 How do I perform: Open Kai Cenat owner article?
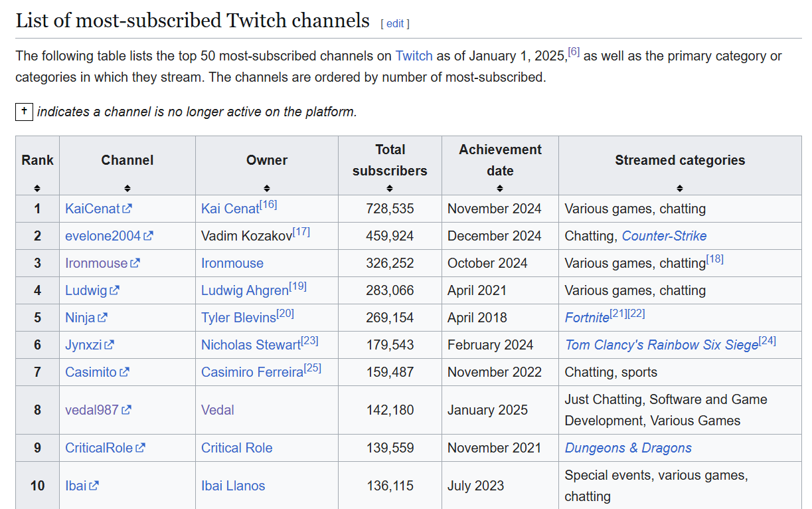pos(230,209)
